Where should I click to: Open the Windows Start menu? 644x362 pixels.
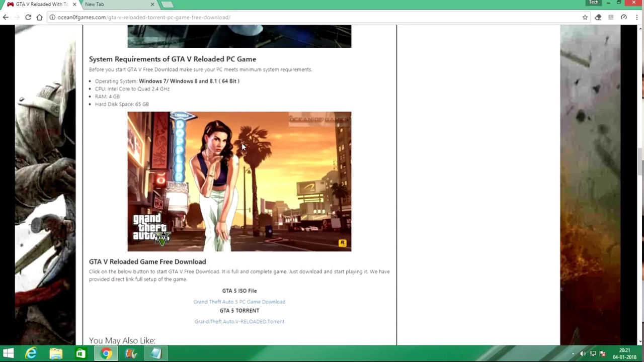(x=8, y=354)
